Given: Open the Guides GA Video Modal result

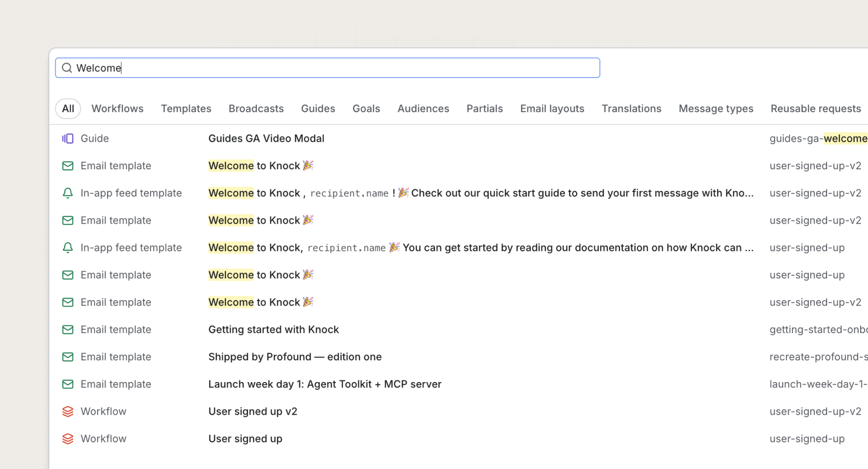Looking at the screenshot, I should pyautogui.click(x=266, y=139).
